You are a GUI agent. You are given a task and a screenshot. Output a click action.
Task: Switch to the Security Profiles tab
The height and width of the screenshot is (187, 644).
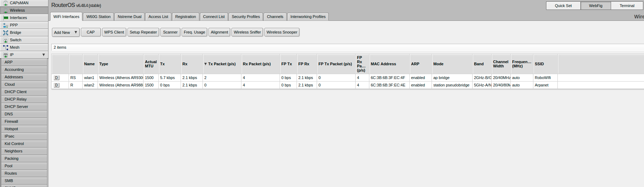coord(246,17)
